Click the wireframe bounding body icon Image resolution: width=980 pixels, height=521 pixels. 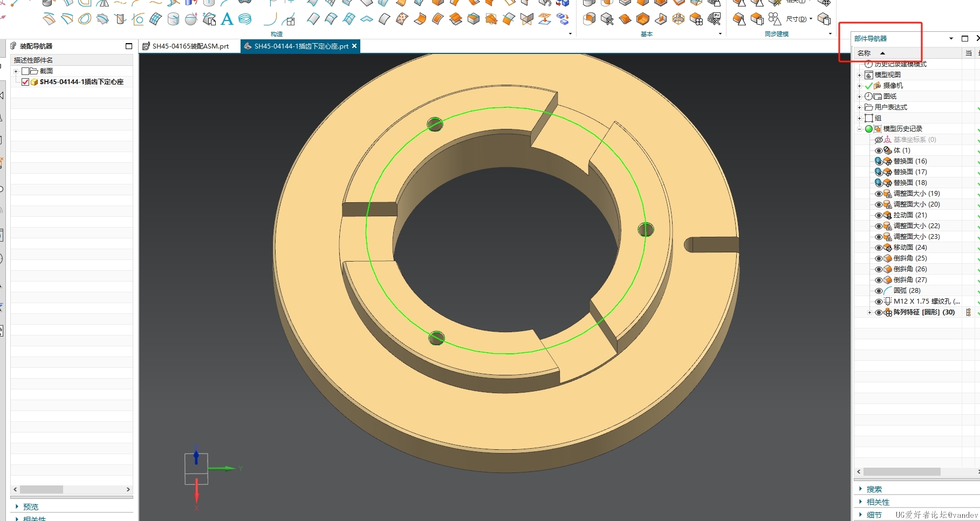[x=679, y=19]
